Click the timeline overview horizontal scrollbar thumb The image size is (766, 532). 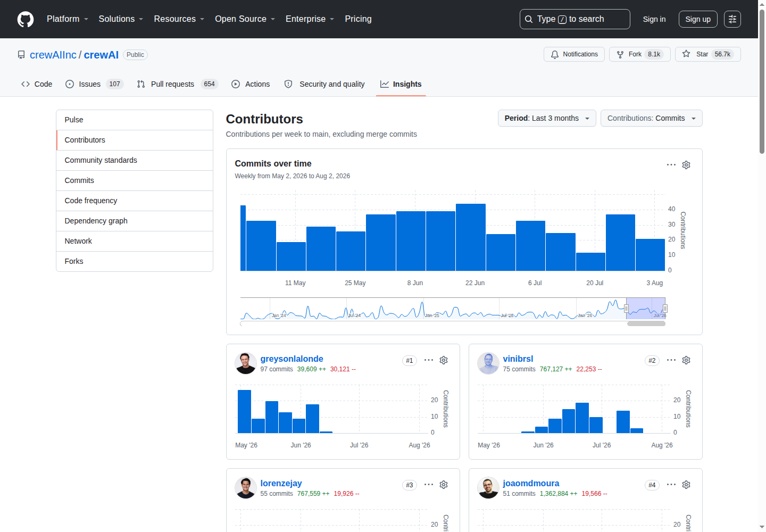click(x=646, y=323)
